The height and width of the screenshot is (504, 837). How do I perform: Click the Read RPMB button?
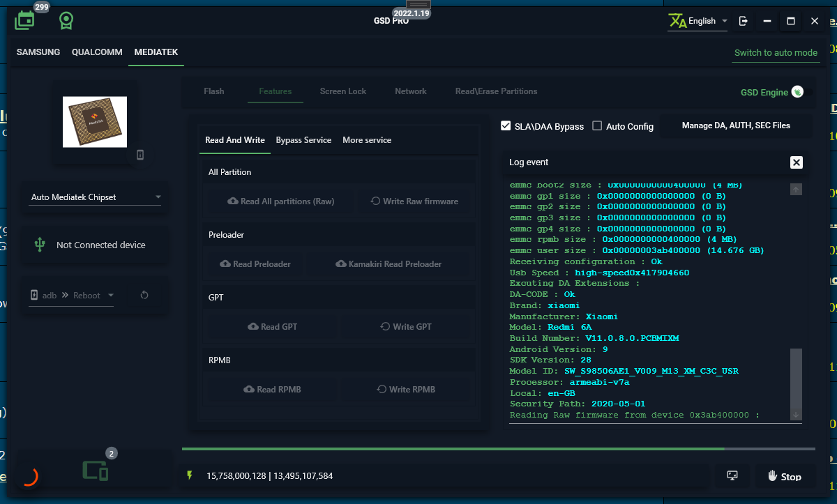tap(272, 390)
